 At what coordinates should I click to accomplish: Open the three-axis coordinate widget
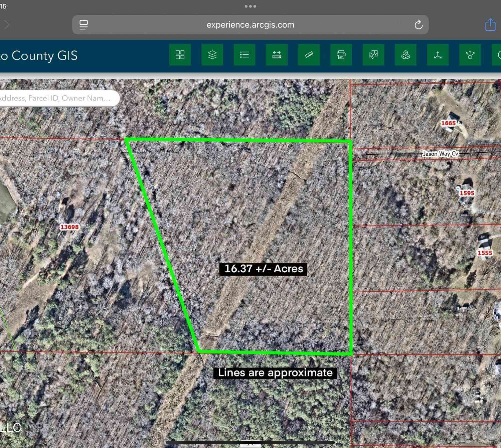(x=438, y=55)
